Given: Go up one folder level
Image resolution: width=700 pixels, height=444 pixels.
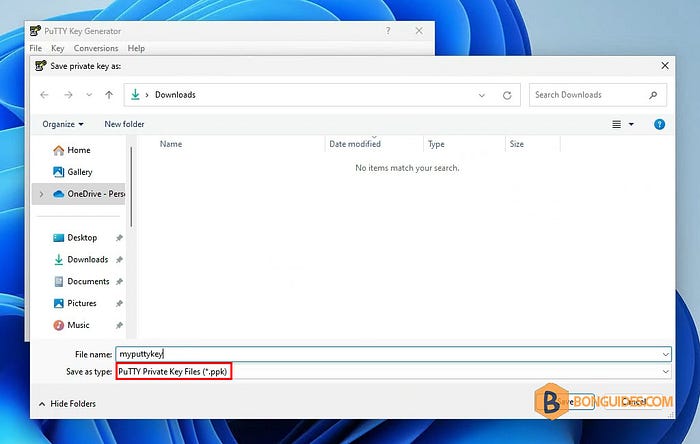Looking at the screenshot, I should point(109,95).
